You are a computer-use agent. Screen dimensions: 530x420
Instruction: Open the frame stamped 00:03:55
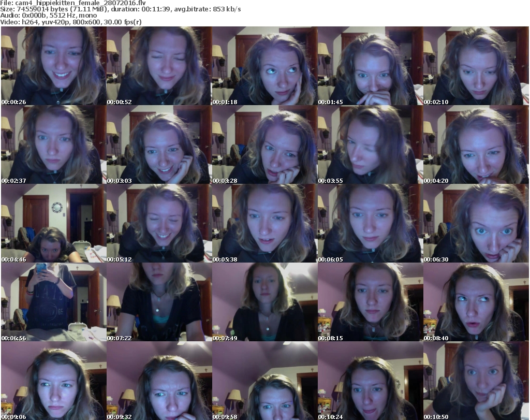coord(371,144)
